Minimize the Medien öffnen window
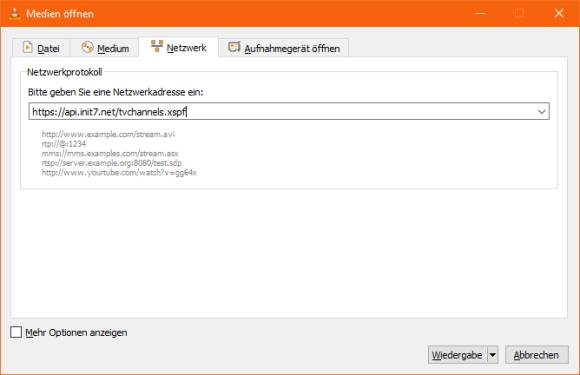 point(480,13)
